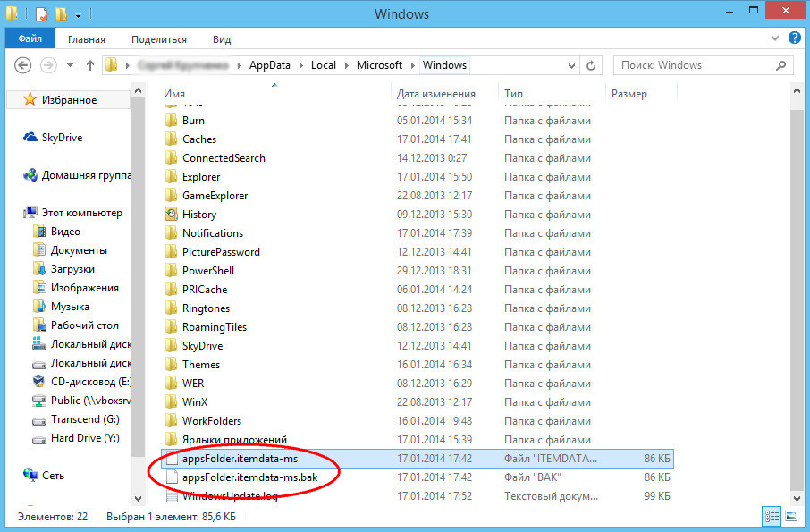Sort by Размер column header
Image resolution: width=810 pixels, height=532 pixels.
(x=629, y=94)
